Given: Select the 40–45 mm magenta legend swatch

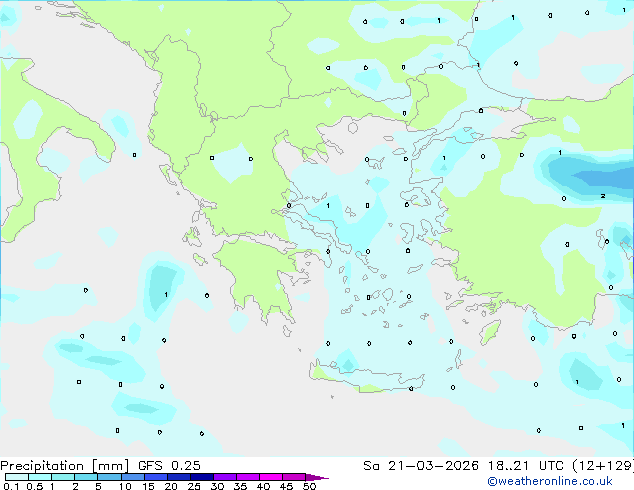Looking at the screenshot, I should pyautogui.click(x=271, y=477).
